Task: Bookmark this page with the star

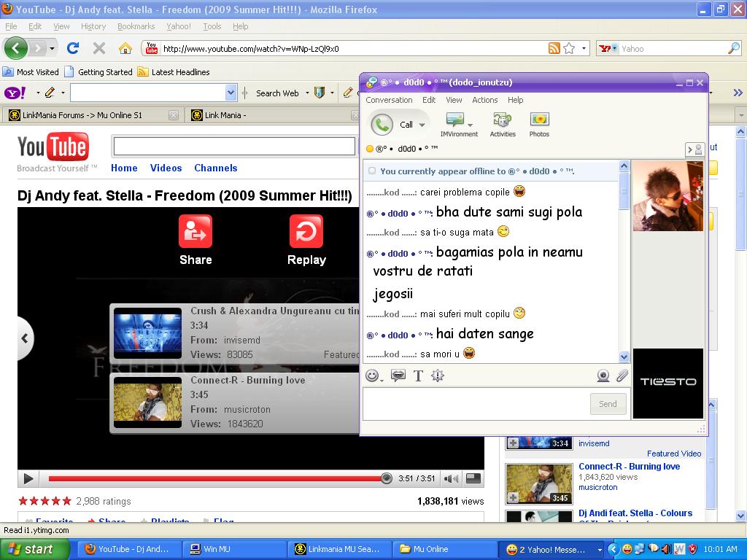Action: [x=569, y=48]
